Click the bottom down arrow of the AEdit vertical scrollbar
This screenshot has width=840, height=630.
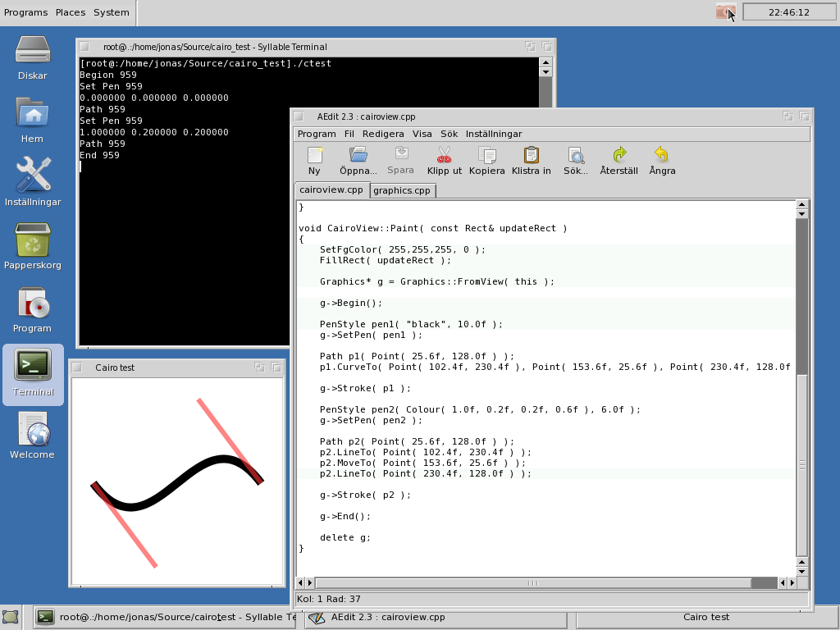pyautogui.click(x=802, y=572)
